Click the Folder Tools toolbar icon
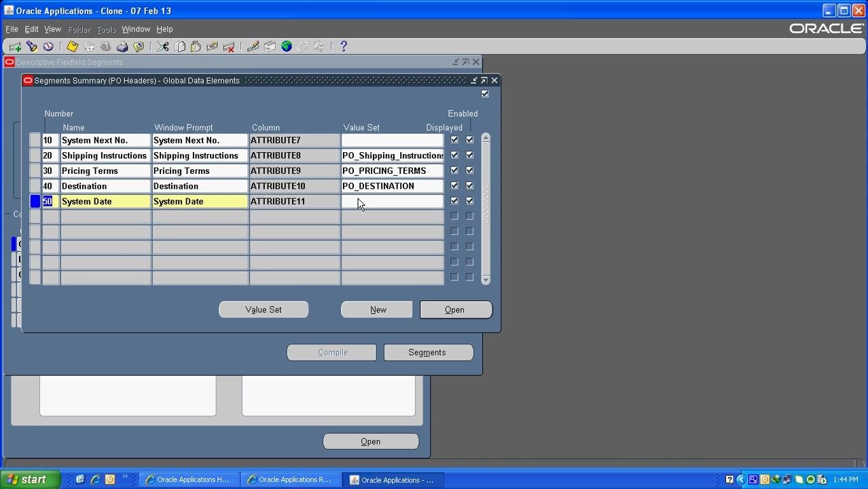Viewport: 868px width, 489px height. point(319,47)
